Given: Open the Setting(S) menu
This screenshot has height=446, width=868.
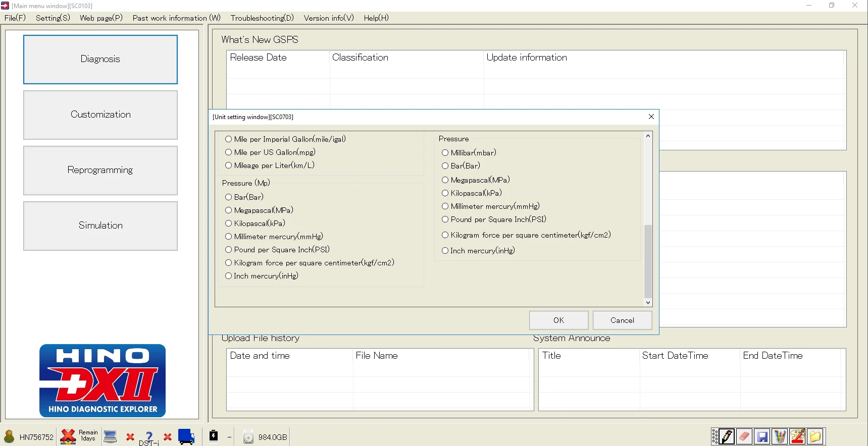Looking at the screenshot, I should tap(53, 18).
